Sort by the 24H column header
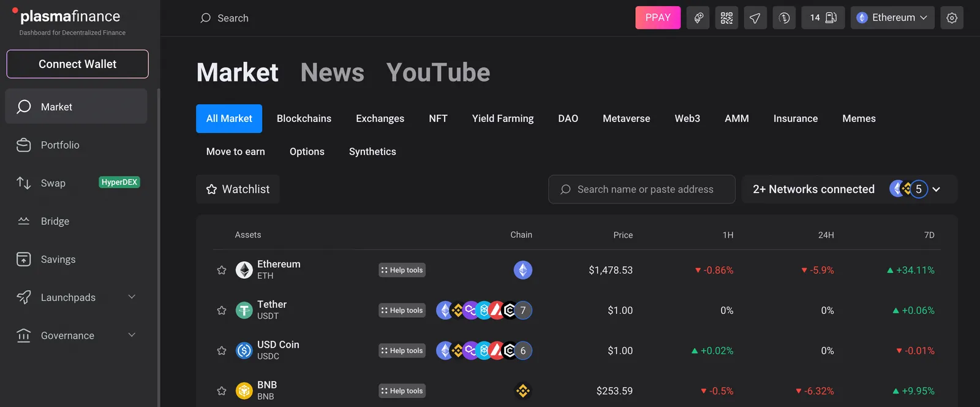This screenshot has height=407, width=980. tap(826, 235)
